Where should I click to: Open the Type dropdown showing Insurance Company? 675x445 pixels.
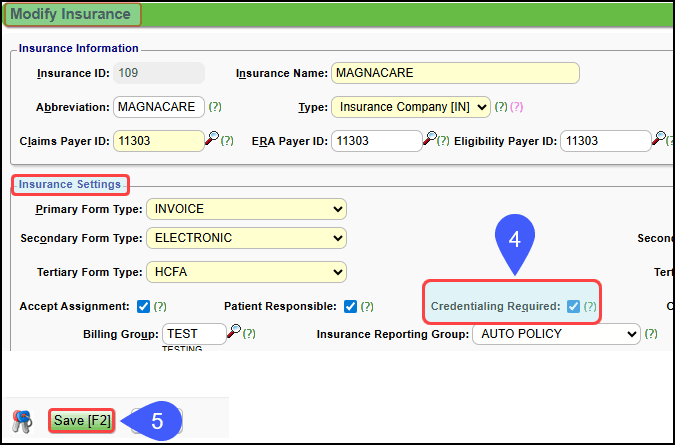tap(410, 106)
